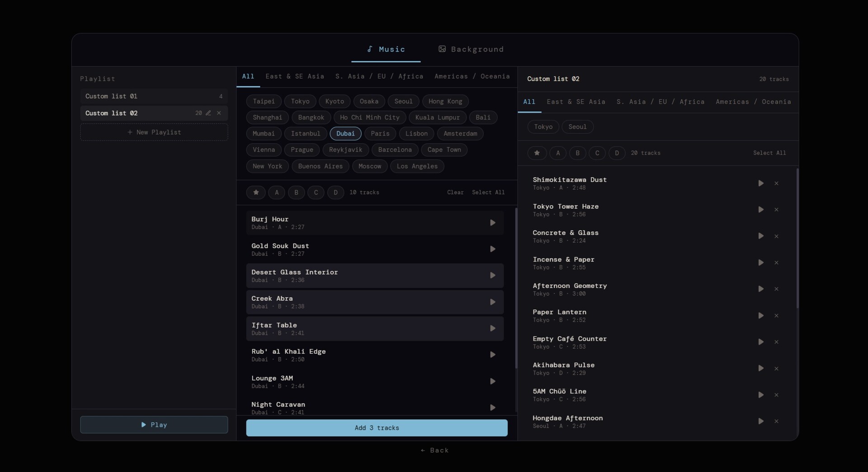The height and width of the screenshot is (472, 868).
Task: Click the pencil icon to rename Custom list 02
Action: 208,113
